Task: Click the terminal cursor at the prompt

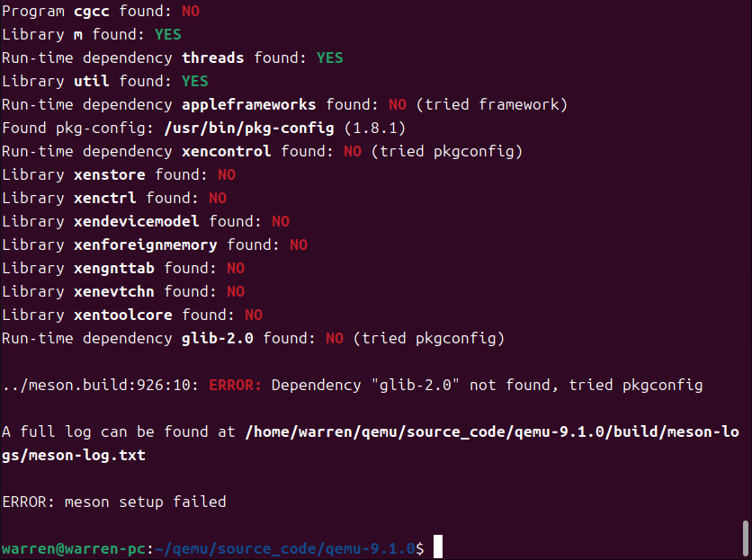Action: pos(438,547)
